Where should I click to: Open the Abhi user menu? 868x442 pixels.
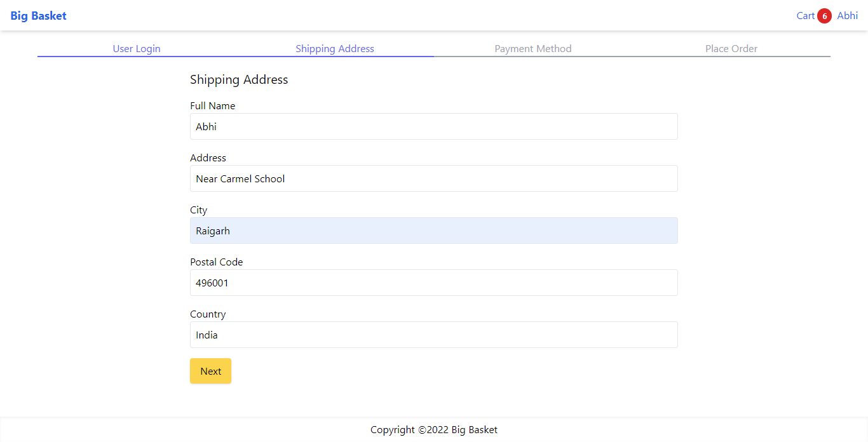pos(848,16)
